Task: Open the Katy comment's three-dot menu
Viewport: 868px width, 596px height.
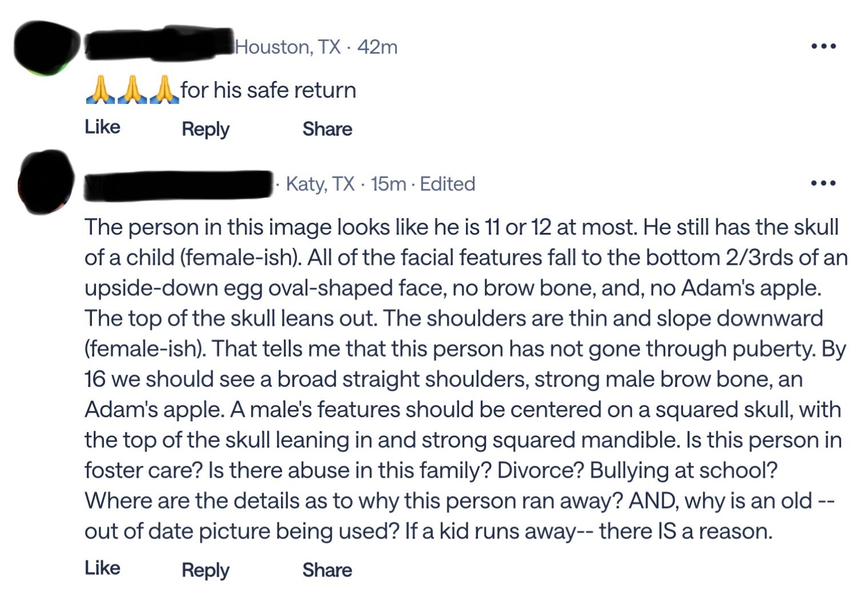Action: pos(823,183)
